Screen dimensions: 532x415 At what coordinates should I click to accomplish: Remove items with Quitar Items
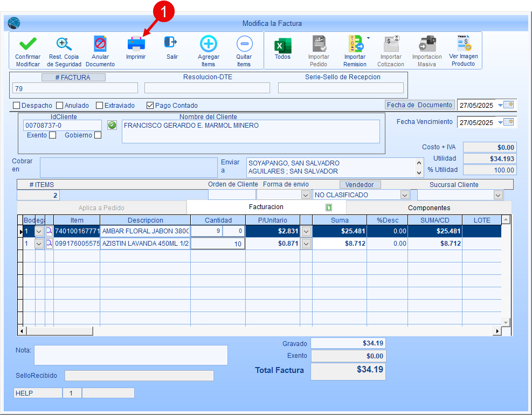pos(244,44)
